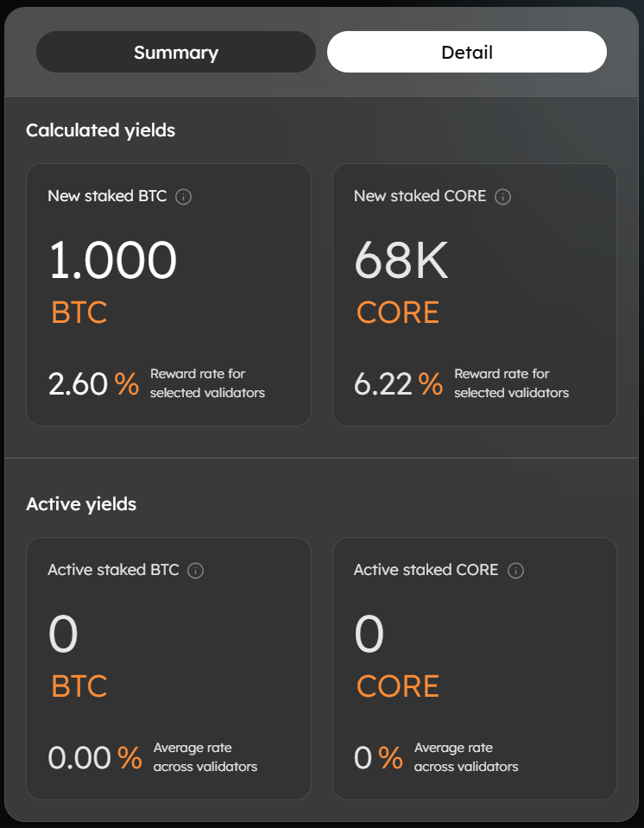Select the orange CORE label under 68K

tap(397, 313)
